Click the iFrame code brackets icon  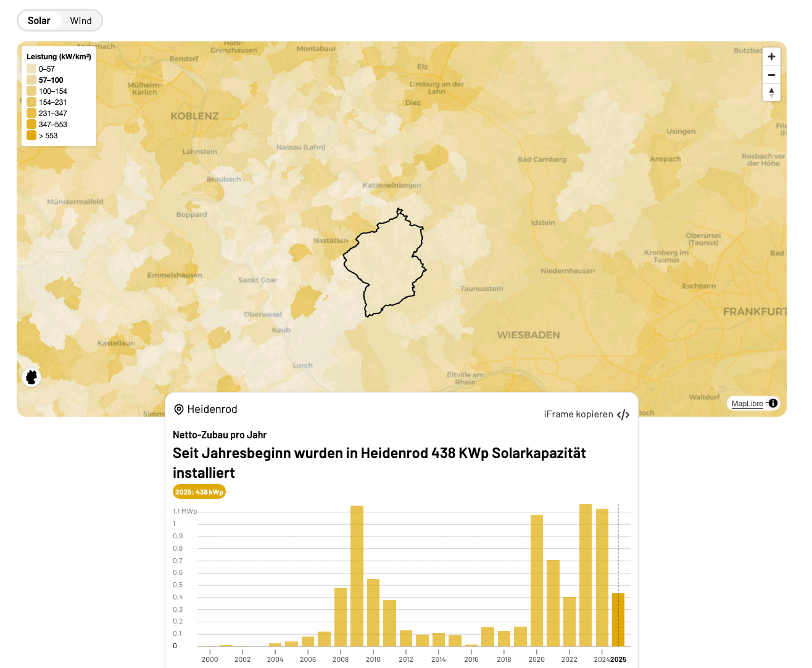click(623, 415)
